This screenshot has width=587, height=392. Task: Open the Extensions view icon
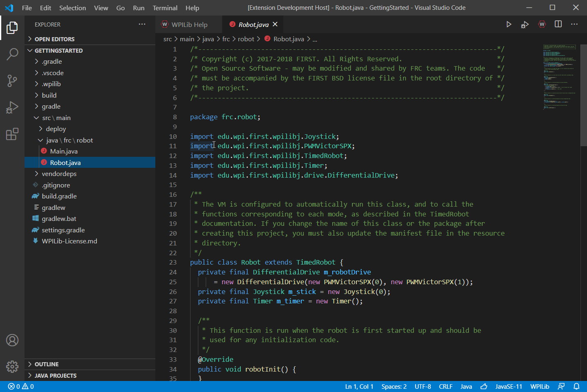click(x=12, y=134)
